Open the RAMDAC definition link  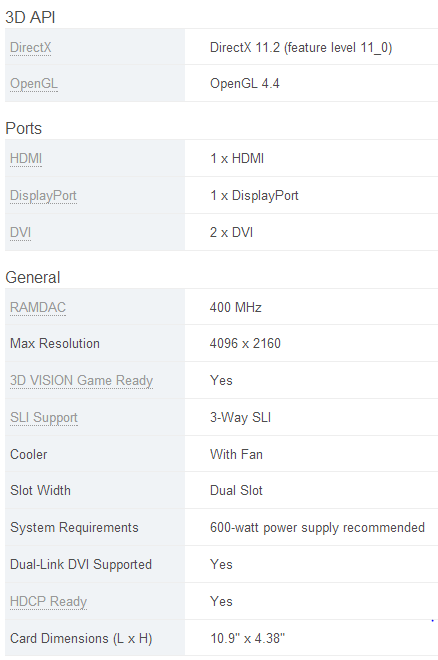[38, 307]
